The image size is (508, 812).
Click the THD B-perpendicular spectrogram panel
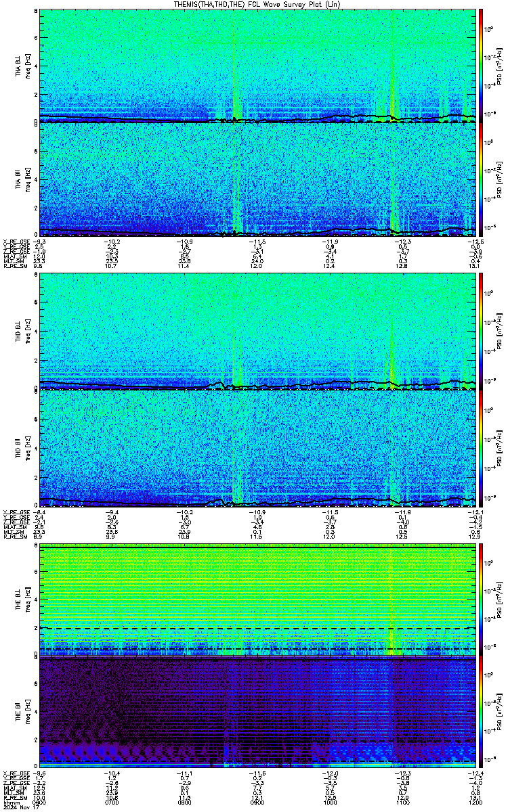tap(257, 332)
